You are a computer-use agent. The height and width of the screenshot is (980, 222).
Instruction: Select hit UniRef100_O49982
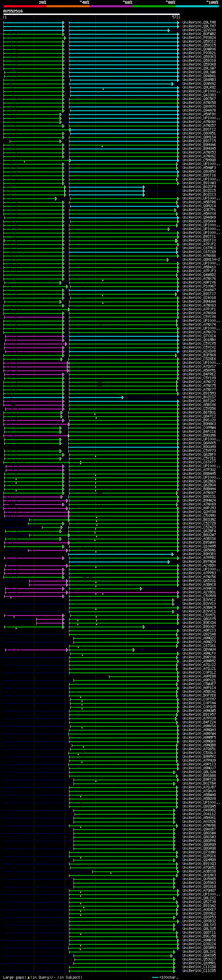tap(199, 810)
